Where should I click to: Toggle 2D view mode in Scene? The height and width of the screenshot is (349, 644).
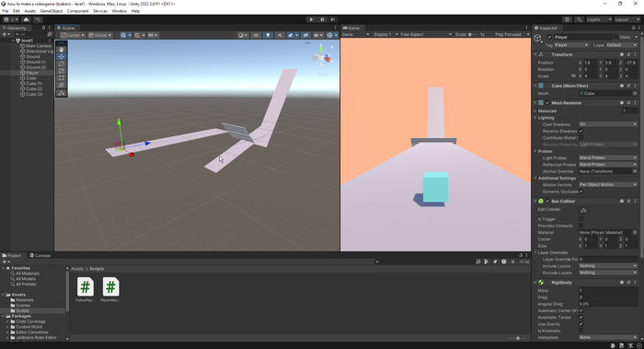[256, 35]
